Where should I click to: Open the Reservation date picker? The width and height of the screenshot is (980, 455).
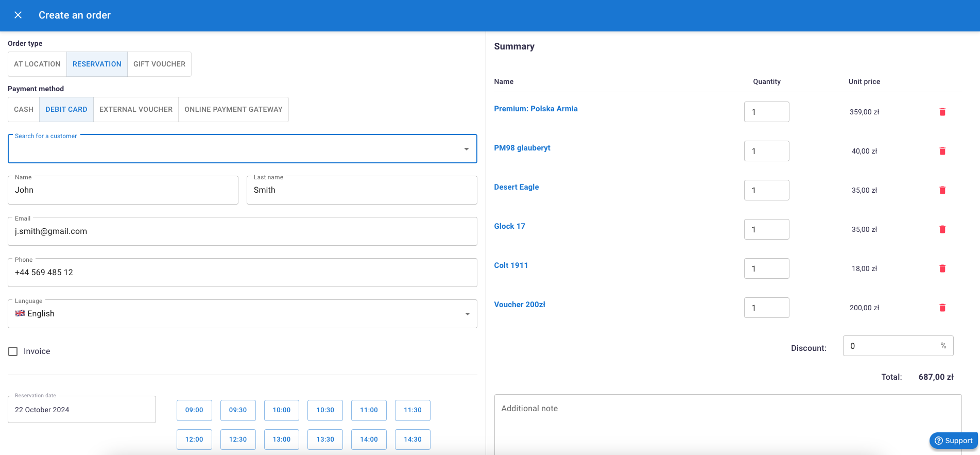coord(82,410)
